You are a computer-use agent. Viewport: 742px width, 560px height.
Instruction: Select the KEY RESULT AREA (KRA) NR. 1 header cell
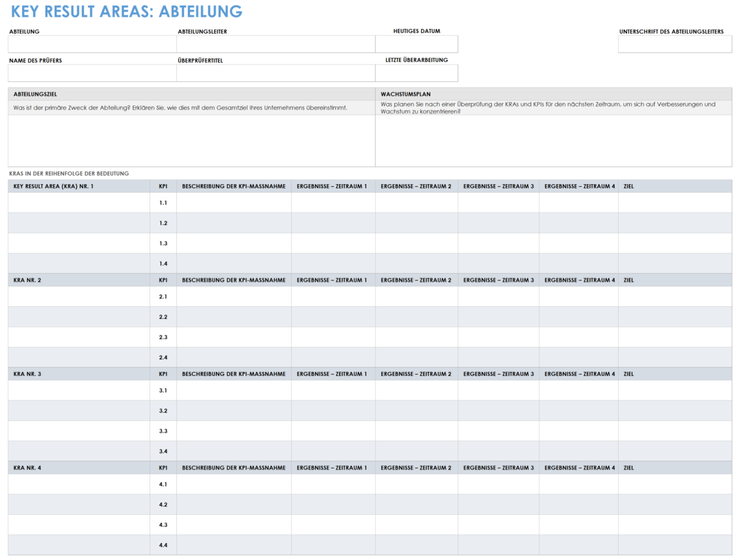pos(77,185)
